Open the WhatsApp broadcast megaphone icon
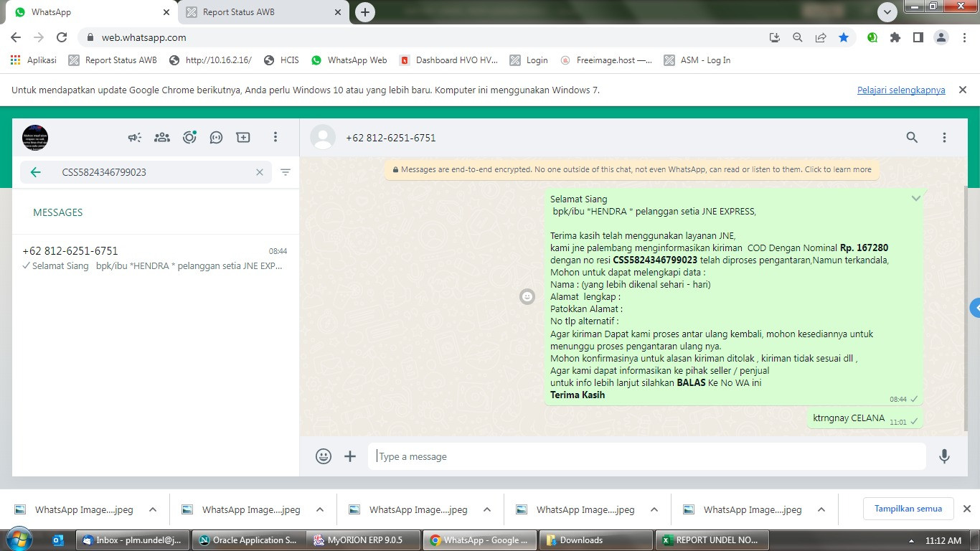Screen dimensions: 980x551 (x=135, y=137)
